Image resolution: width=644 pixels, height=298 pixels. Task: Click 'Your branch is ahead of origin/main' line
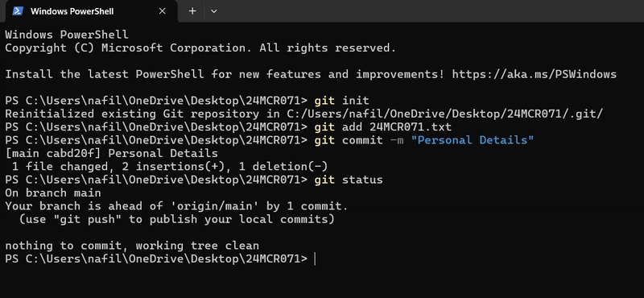pyautogui.click(x=176, y=206)
